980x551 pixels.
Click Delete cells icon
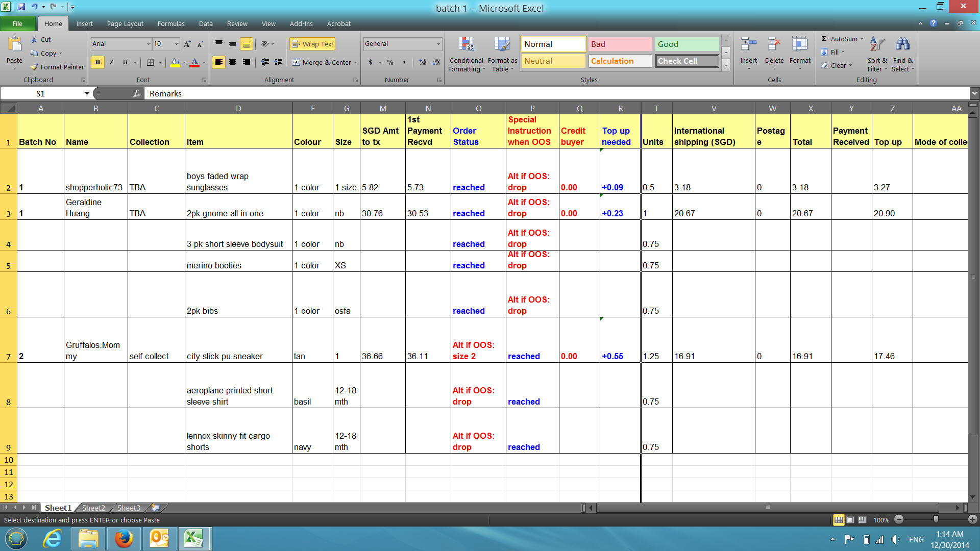[x=774, y=44]
